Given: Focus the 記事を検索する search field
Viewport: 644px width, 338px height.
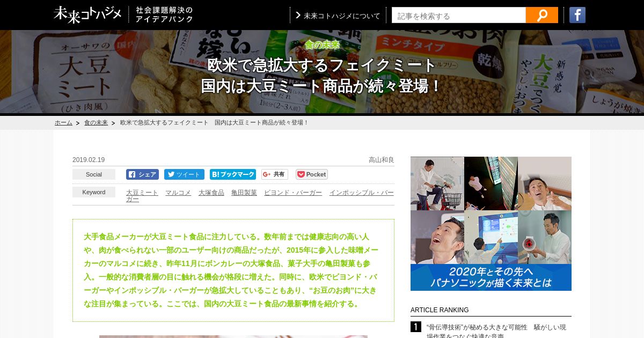Looking at the screenshot, I should [x=459, y=15].
